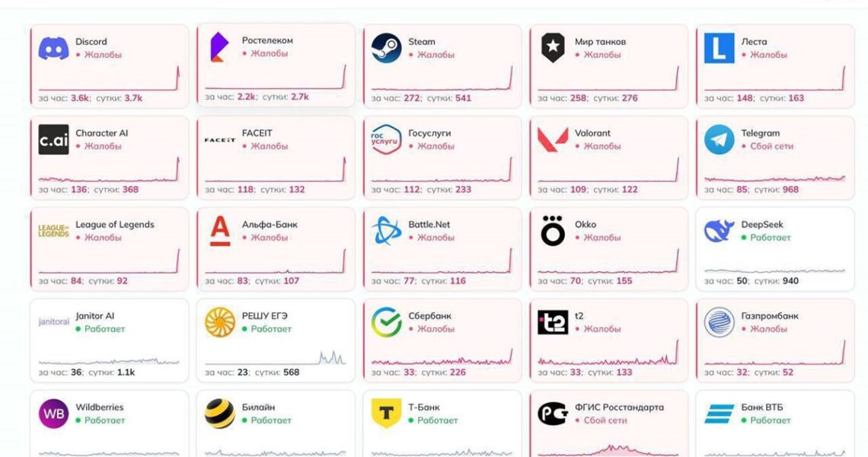Click the League of Legends title
This screenshot has width=868, height=457.
pos(114,225)
